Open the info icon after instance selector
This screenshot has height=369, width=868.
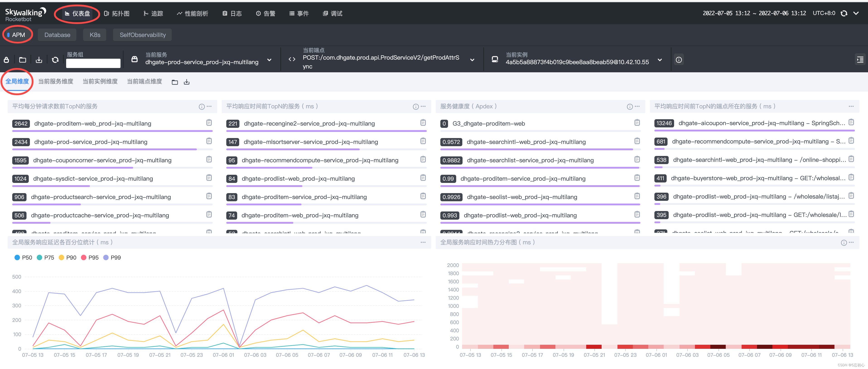(679, 60)
